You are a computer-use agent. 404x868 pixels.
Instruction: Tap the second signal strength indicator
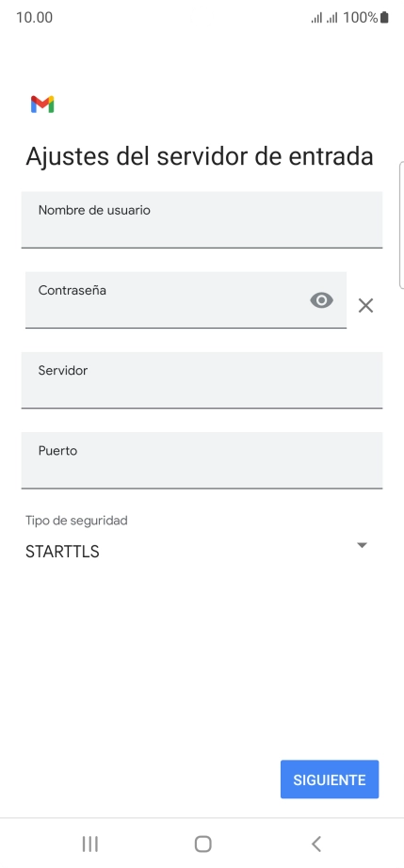(332, 18)
